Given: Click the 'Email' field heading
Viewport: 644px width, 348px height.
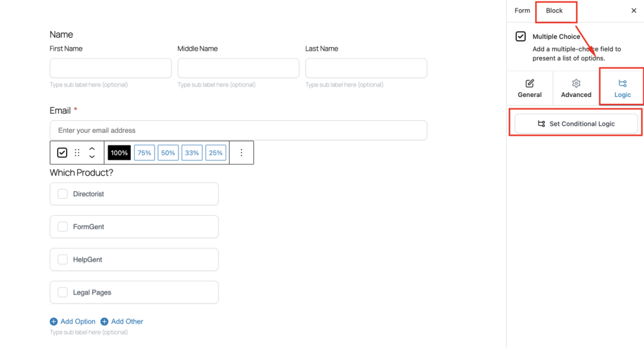Looking at the screenshot, I should [60, 111].
